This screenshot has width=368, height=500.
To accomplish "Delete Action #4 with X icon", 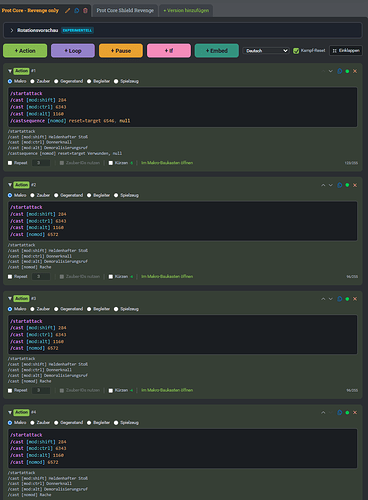I will (x=355, y=412).
